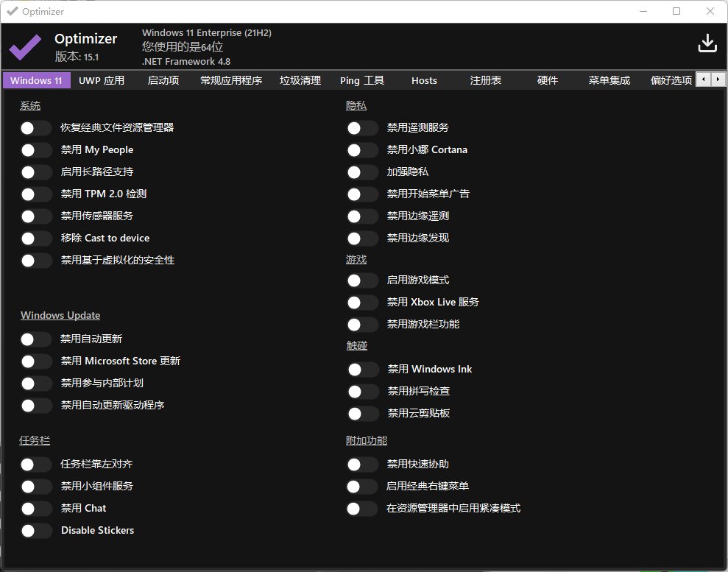Toggle 在资源管理器中启用紧凑模式 switch
The image size is (728, 572).
(x=361, y=509)
